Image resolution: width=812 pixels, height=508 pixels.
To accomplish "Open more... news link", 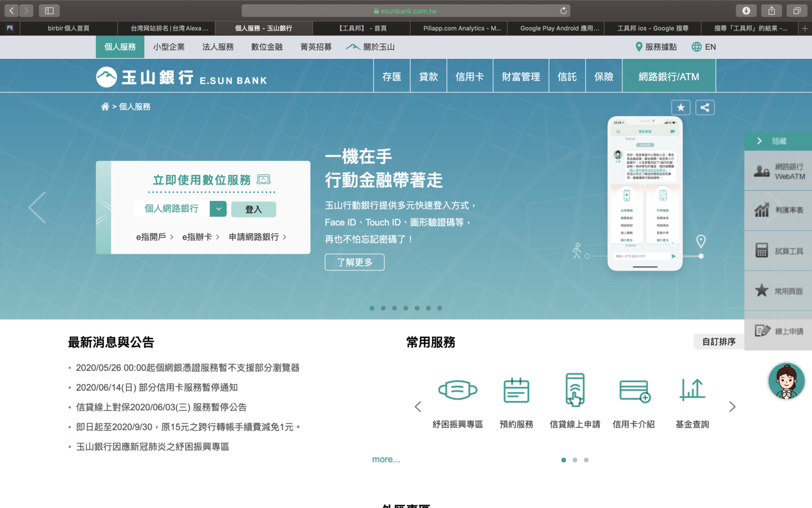I will 386,459.
